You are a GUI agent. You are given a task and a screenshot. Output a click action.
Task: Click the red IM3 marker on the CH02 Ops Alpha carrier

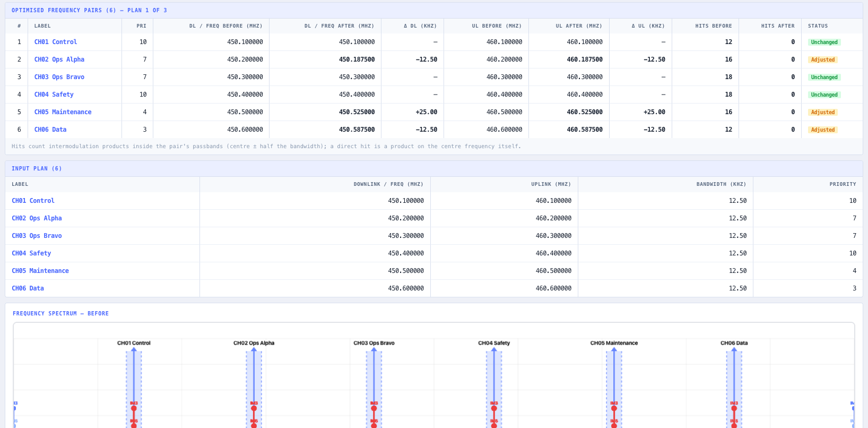(254, 408)
